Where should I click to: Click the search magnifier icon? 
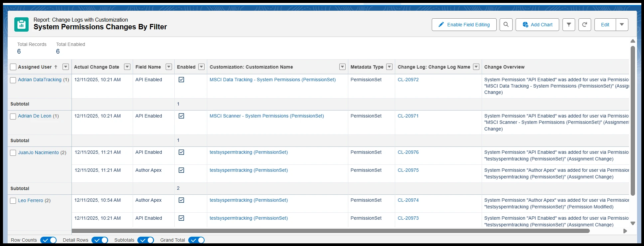pos(506,25)
